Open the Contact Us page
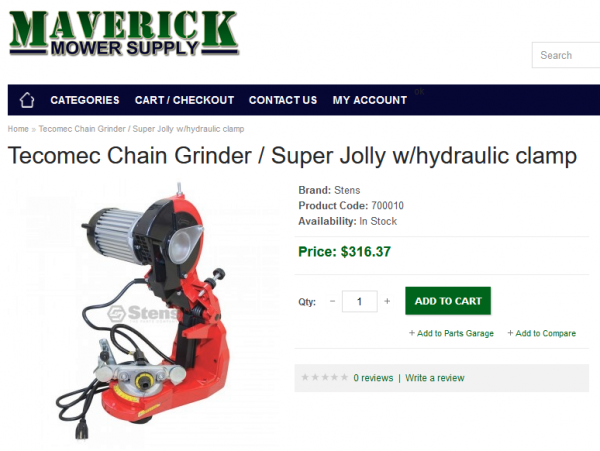 coord(283,100)
